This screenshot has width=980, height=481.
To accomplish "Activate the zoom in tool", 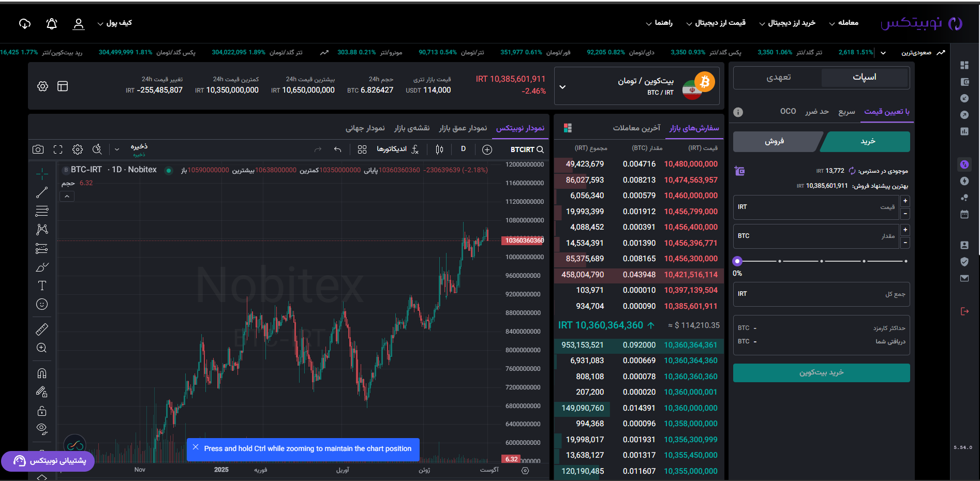I will [42, 348].
